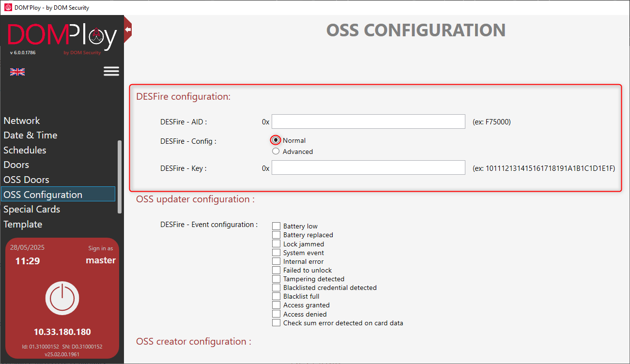Tick the Blacklist full checkbox
Screen dimensions: 630x364
pos(276,296)
